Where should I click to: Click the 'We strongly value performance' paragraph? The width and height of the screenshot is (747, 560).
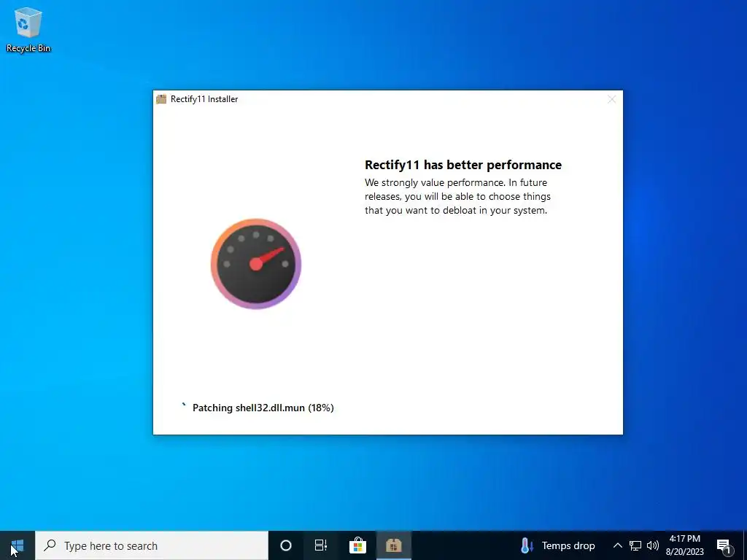[458, 196]
